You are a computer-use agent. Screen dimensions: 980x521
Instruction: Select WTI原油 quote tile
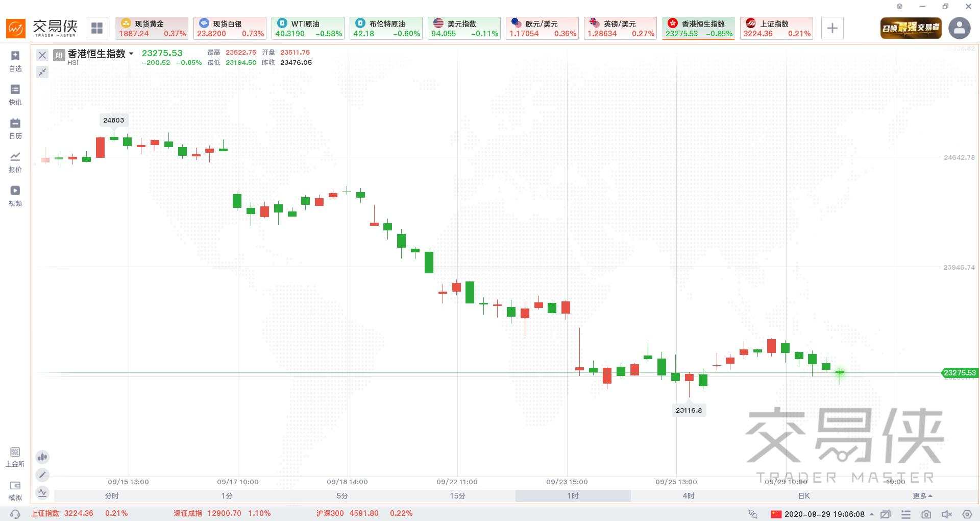[x=308, y=28]
